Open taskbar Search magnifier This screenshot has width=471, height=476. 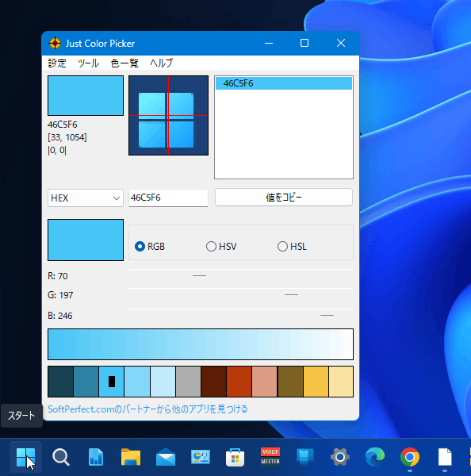coord(61,457)
